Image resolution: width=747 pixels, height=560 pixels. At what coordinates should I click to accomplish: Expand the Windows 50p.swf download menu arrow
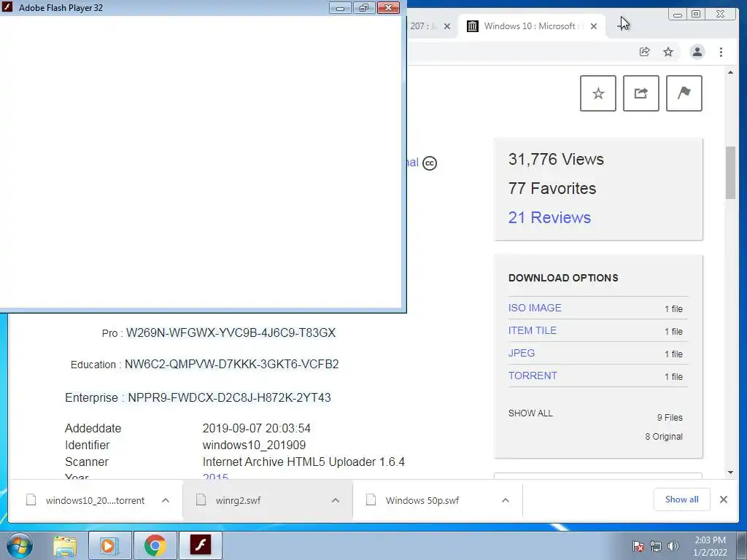click(506, 500)
